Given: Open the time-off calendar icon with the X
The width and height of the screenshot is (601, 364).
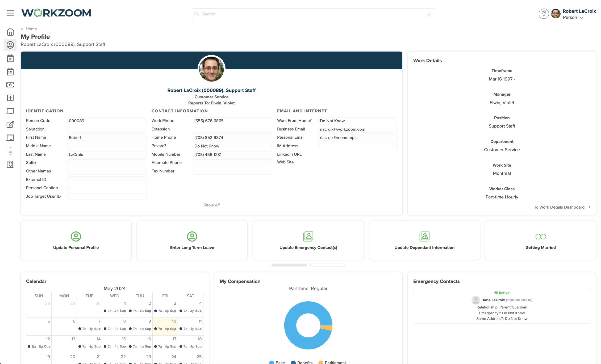Looking at the screenshot, I should [x=10, y=58].
